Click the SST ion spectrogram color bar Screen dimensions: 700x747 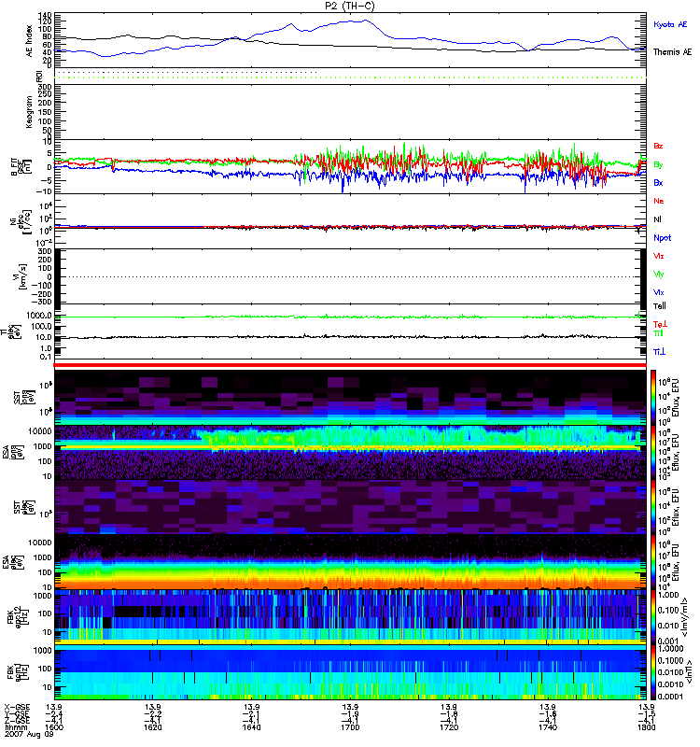coord(654,398)
